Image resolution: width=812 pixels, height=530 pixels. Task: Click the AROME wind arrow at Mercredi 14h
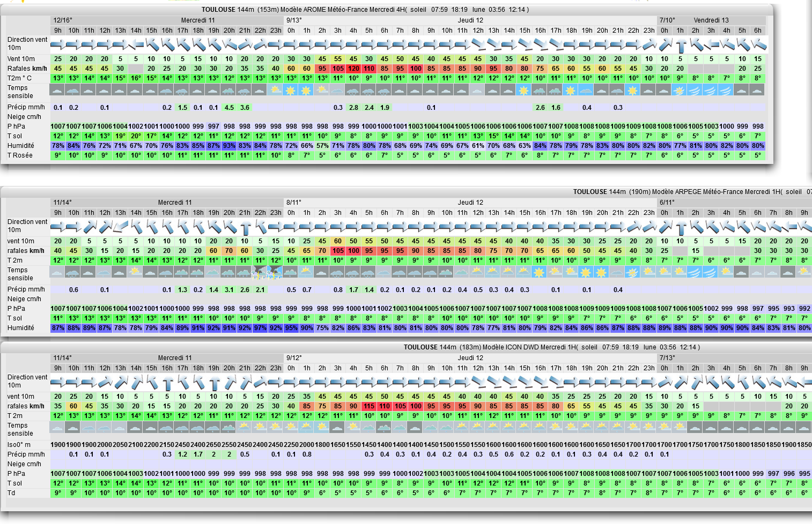(136, 45)
